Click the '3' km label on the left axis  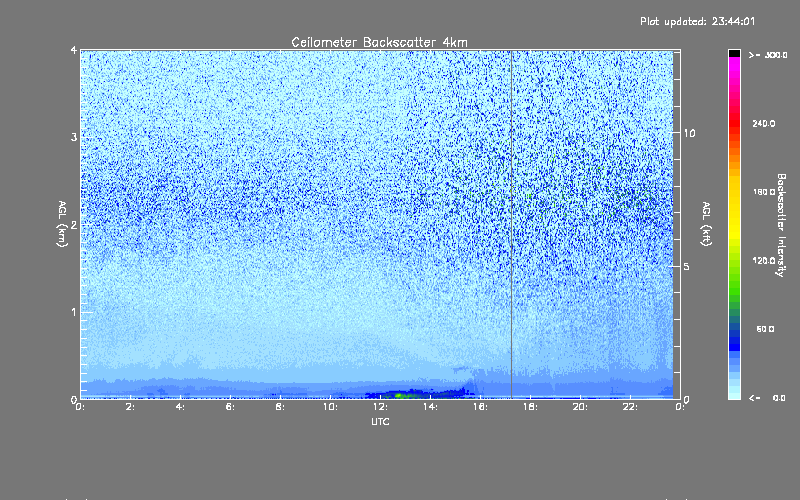(x=74, y=137)
